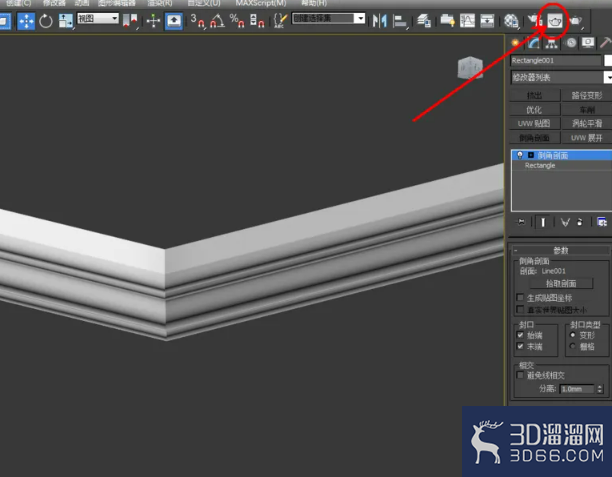This screenshot has width=612, height=477.
Task: Toggle the 倒角剖面 modifier lightbulb
Action: point(520,155)
